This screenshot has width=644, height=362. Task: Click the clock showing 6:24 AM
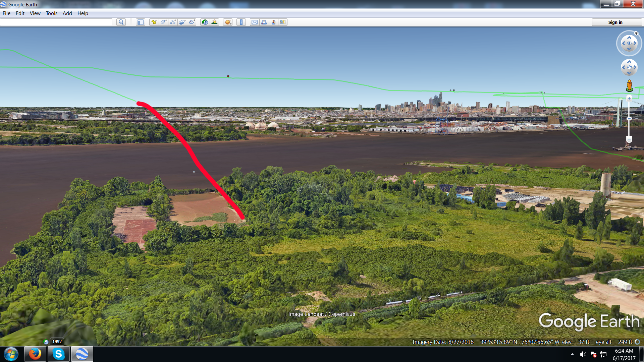[624, 354]
